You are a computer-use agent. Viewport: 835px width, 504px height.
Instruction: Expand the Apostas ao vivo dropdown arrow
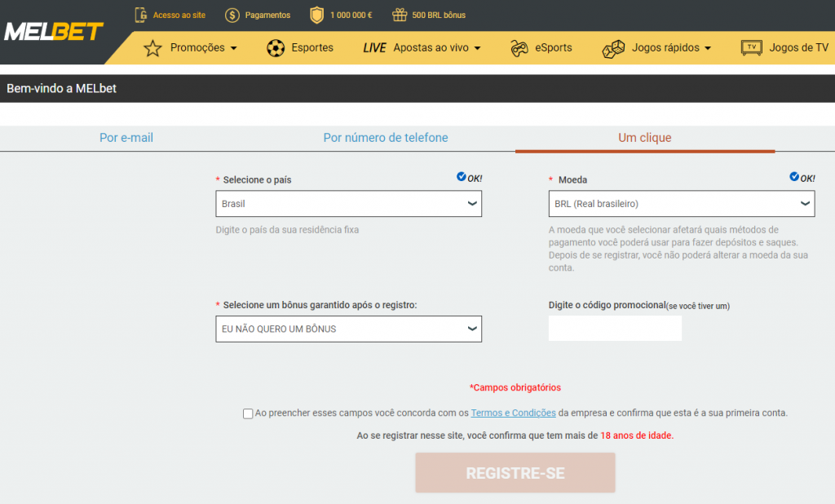click(477, 48)
